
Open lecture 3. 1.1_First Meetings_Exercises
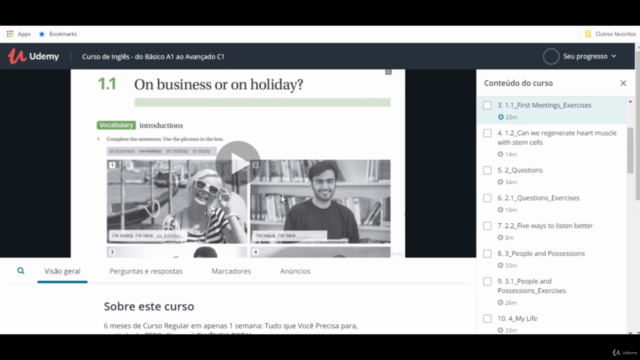coord(544,105)
